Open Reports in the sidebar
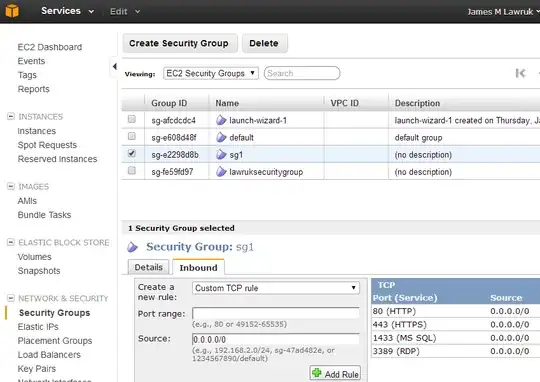 tap(33, 89)
